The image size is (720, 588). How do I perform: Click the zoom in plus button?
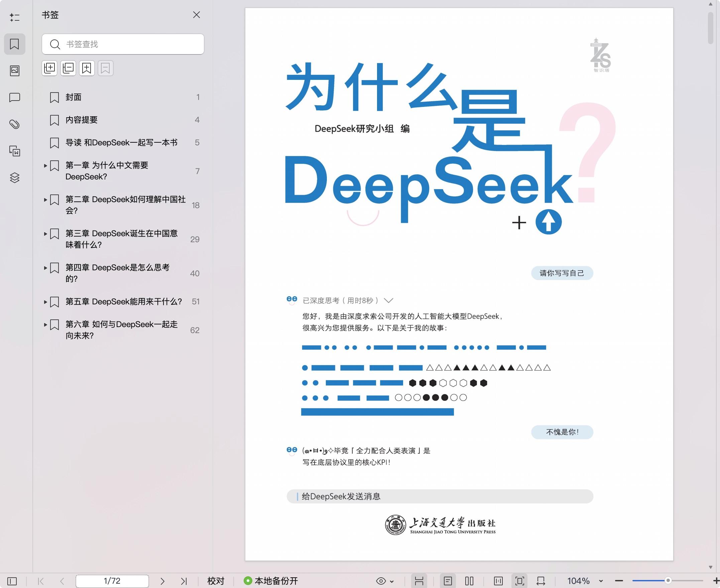(716, 581)
